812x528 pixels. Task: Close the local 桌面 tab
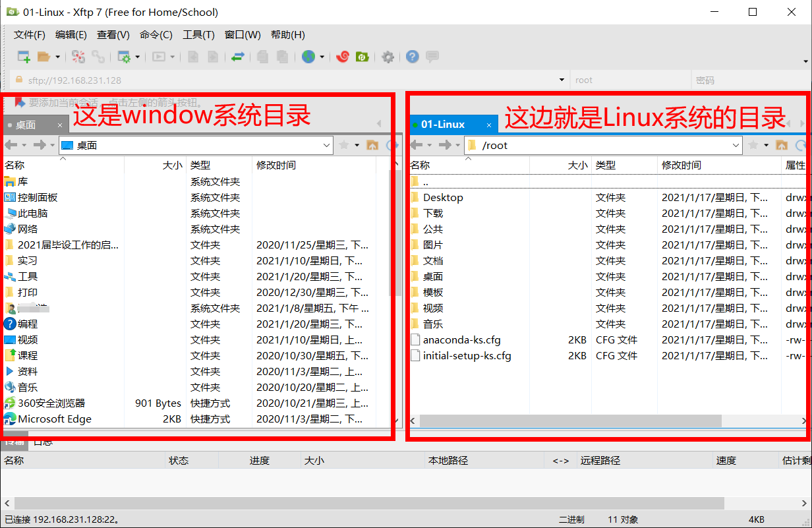click(x=60, y=125)
